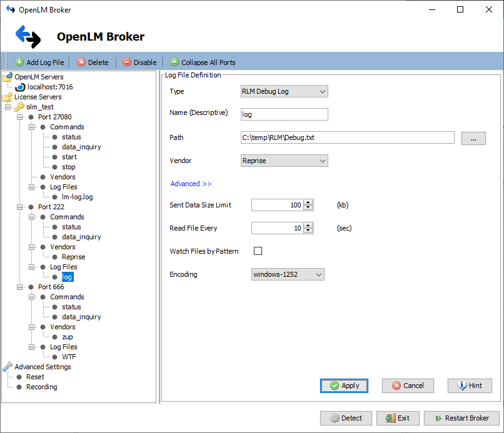
Task: Click the Advanced >> link
Action: coord(191,184)
